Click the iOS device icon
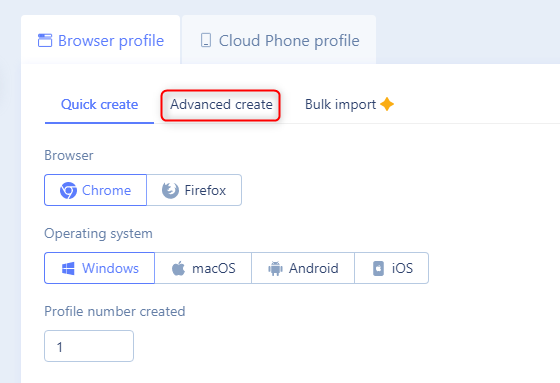 click(379, 268)
